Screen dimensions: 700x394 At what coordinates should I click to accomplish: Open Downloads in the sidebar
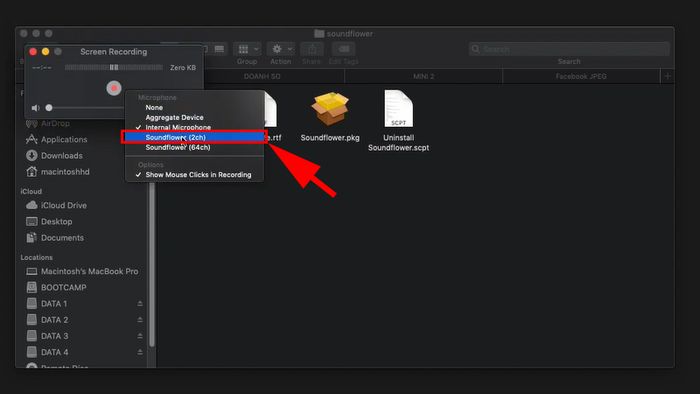[62, 155]
